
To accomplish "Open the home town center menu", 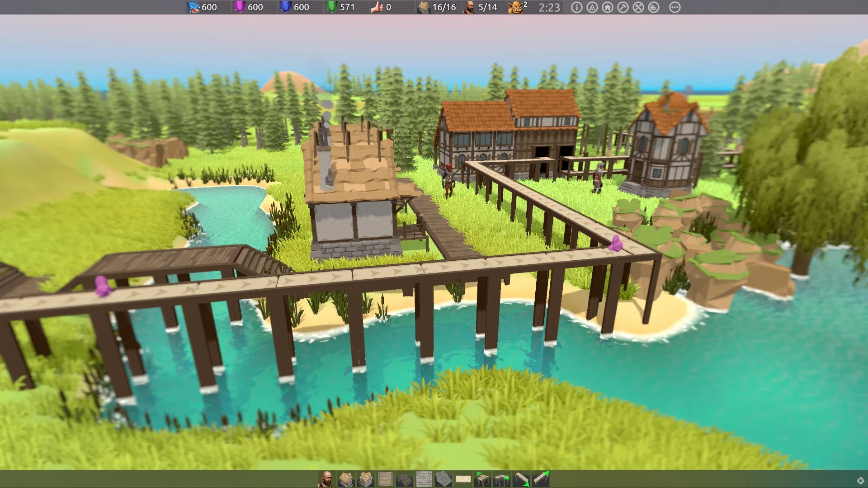I will click(x=608, y=8).
